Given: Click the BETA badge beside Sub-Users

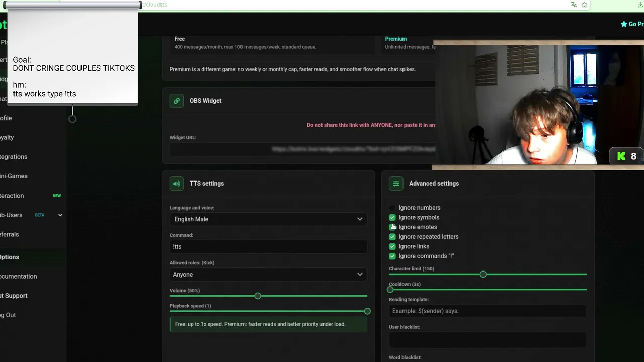Looking at the screenshot, I should (x=39, y=215).
